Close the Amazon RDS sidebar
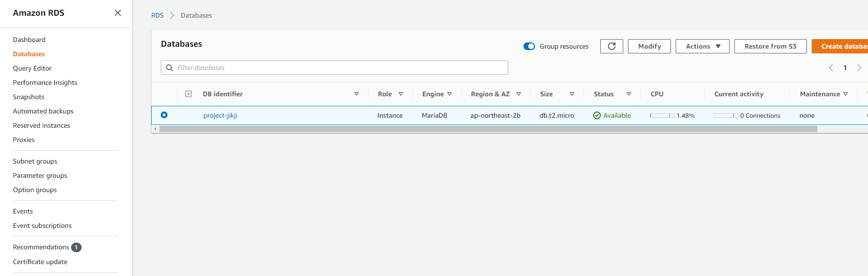868x276 pixels. 118,13
